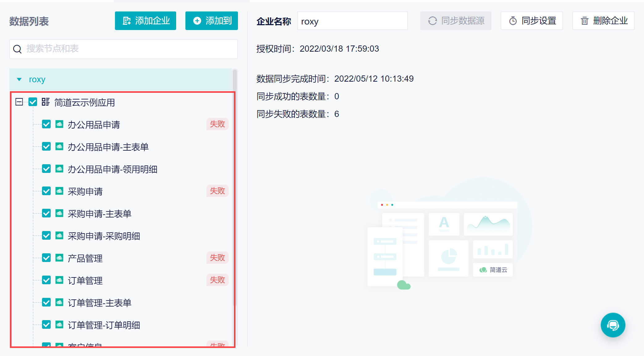Click the form icon beside 办公用品申请
Screen dimensions: 644x356
(x=59, y=124)
